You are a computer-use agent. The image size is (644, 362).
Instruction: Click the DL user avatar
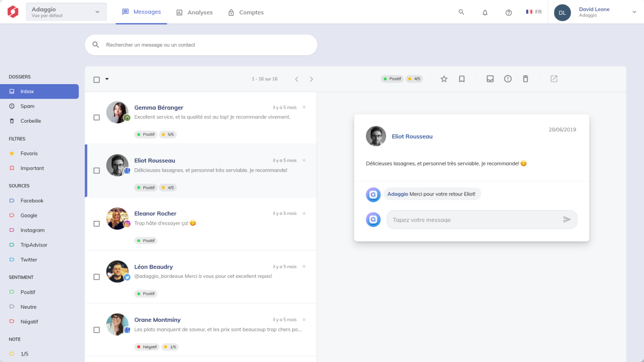pyautogui.click(x=562, y=12)
